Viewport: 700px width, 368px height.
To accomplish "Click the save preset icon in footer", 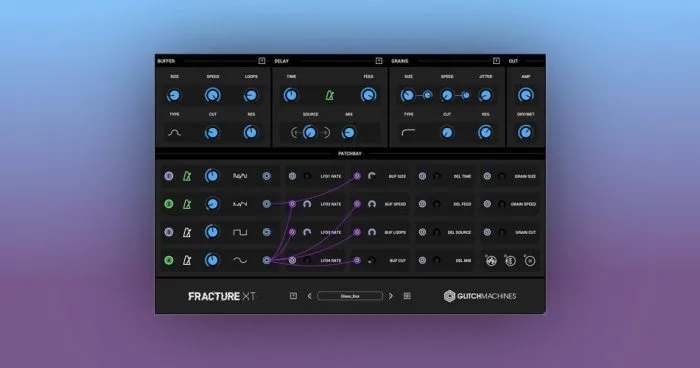I will tap(293, 296).
